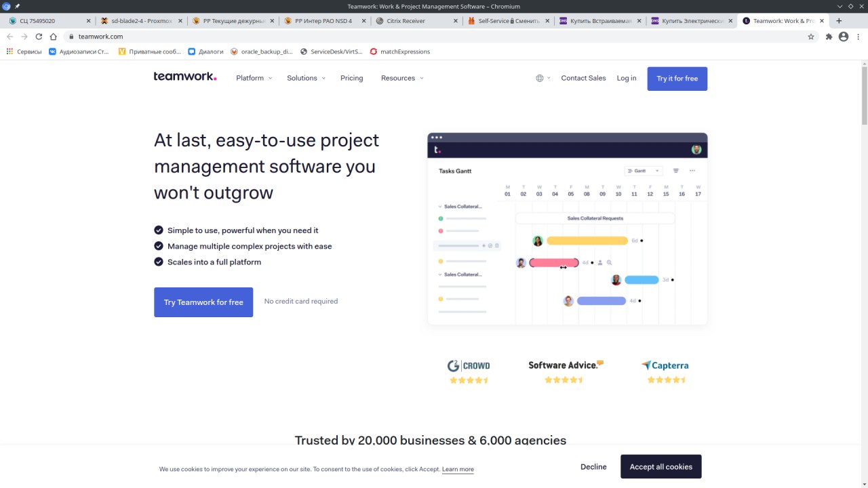Open Аудиозаписи bookmark

[x=79, y=52]
